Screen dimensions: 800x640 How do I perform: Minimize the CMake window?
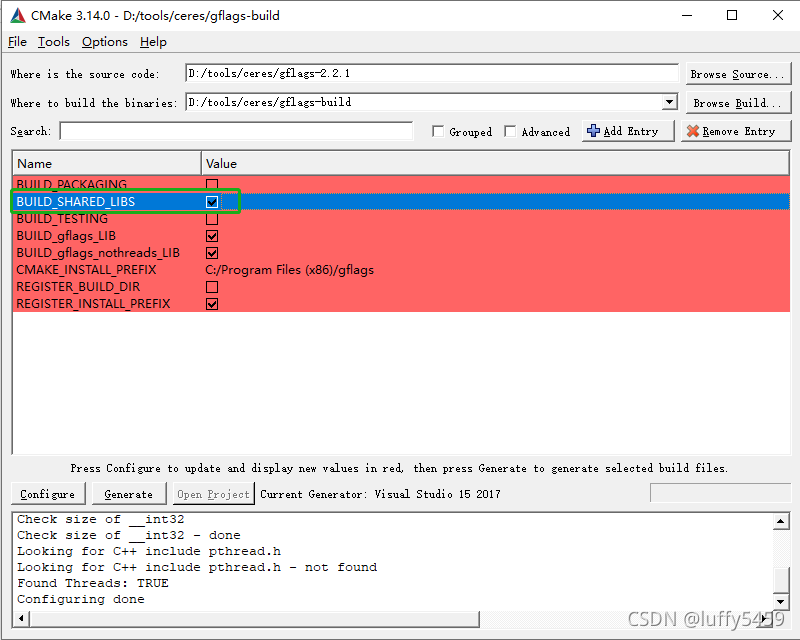[x=687, y=15]
